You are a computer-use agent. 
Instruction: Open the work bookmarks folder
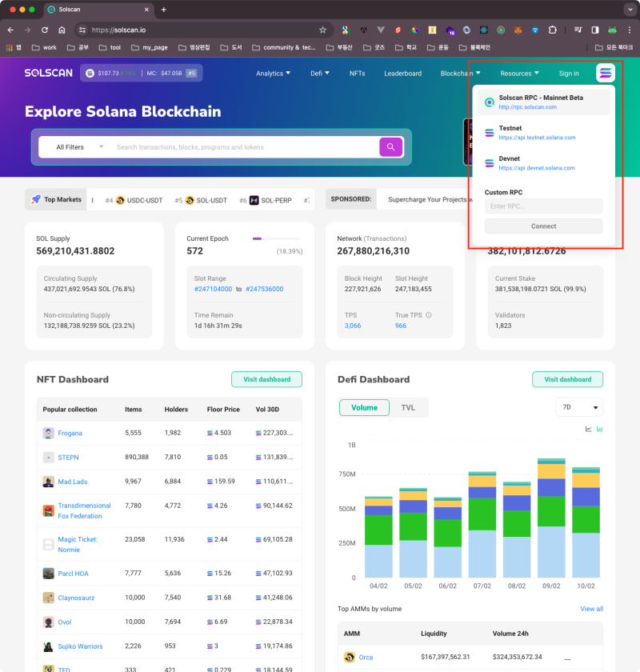44,47
